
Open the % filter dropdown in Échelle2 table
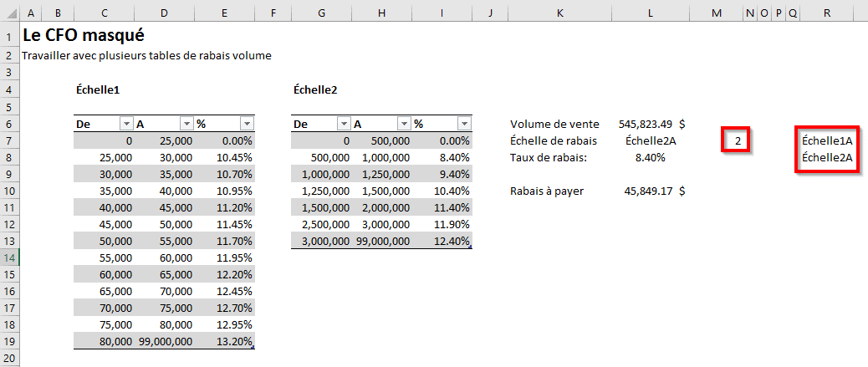[464, 124]
